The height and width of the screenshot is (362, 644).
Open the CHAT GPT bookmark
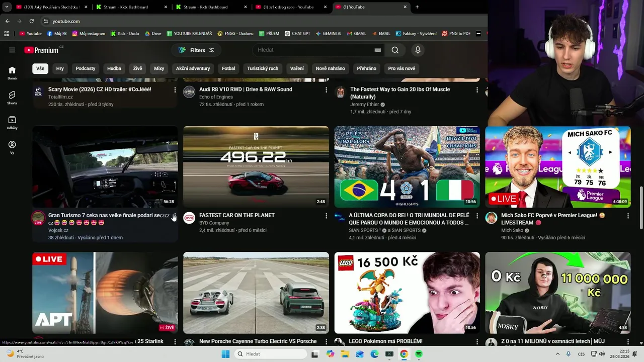[x=297, y=34]
